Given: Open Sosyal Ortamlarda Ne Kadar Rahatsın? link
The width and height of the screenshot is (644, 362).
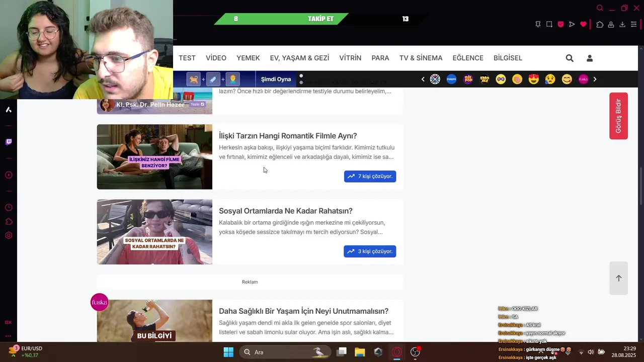Looking at the screenshot, I should (x=286, y=211).
